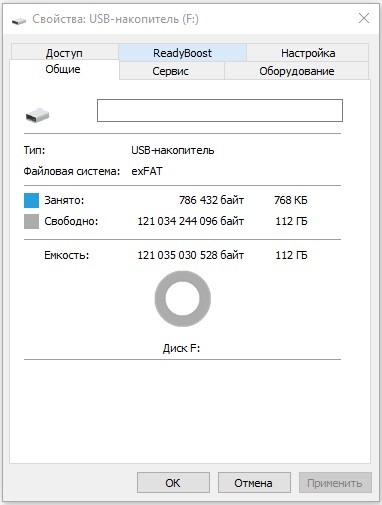Click the exFAT file system value
This screenshot has height=505, width=382.
pyautogui.click(x=147, y=171)
